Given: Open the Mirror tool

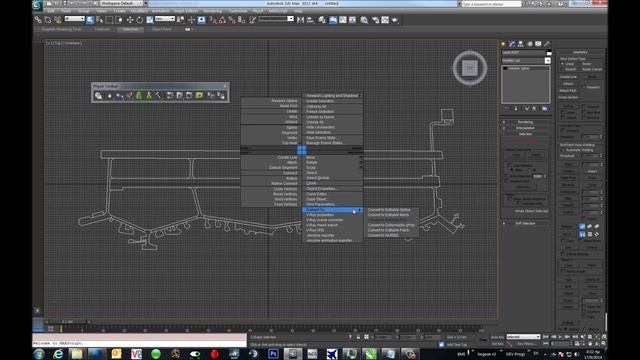Looking at the screenshot, I should (300, 20).
